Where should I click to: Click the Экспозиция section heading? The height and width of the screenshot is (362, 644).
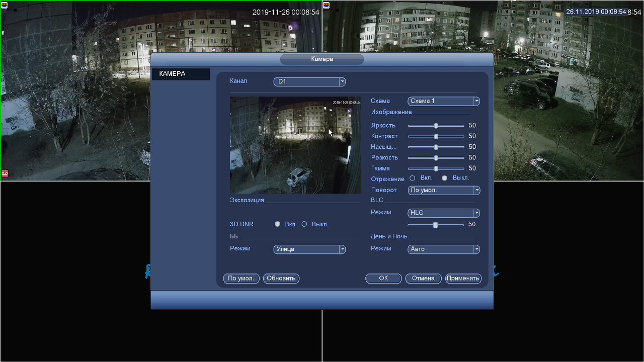[x=247, y=200]
